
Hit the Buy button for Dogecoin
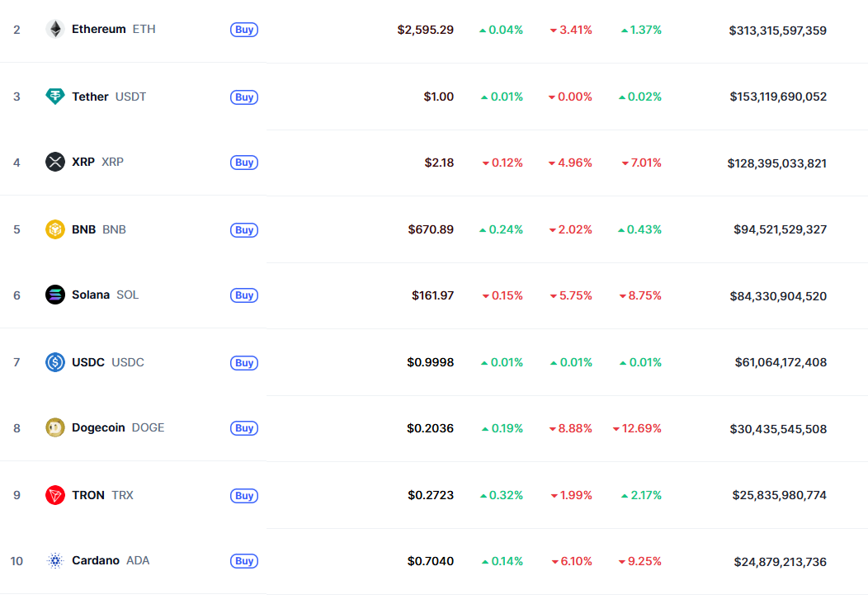244,428
